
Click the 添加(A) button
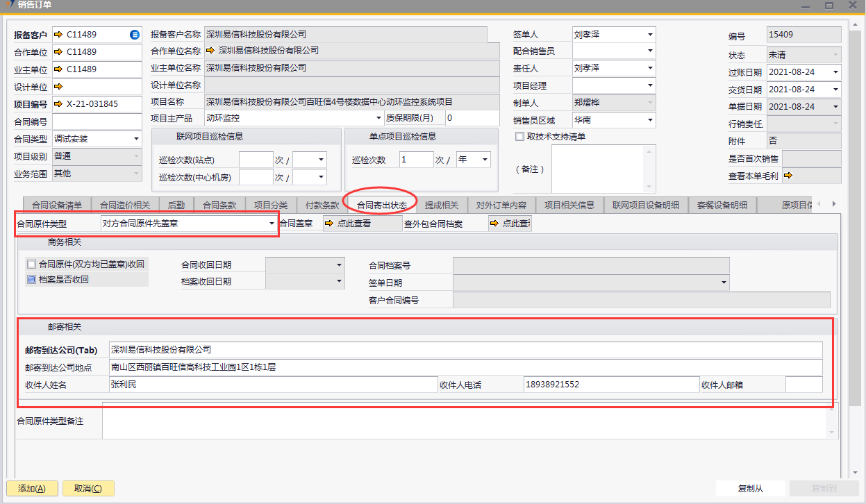[x=30, y=489]
